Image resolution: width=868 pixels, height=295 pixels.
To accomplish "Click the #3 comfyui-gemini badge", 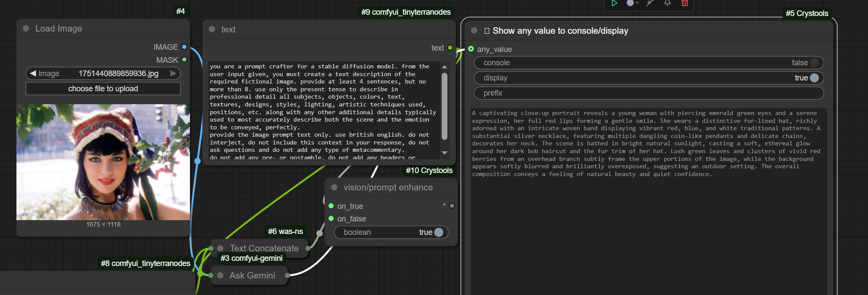I will (251, 258).
